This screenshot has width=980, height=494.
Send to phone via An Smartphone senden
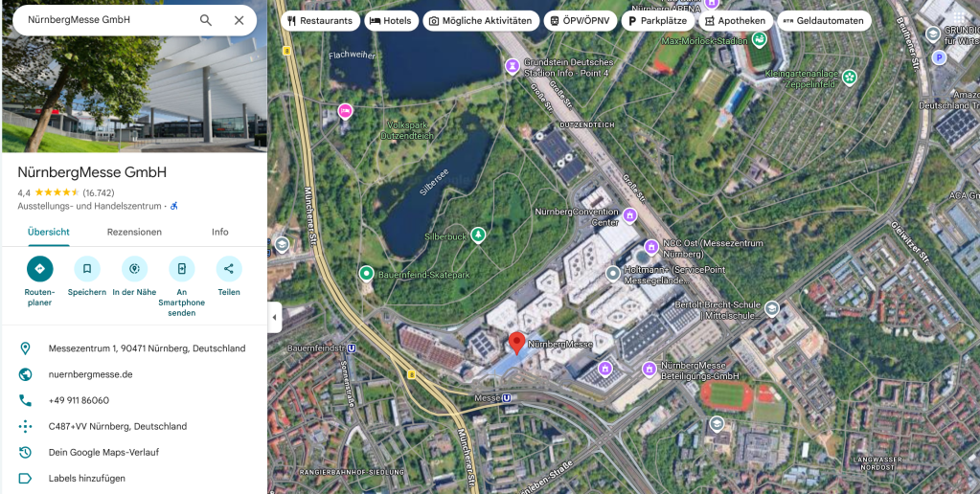(182, 269)
